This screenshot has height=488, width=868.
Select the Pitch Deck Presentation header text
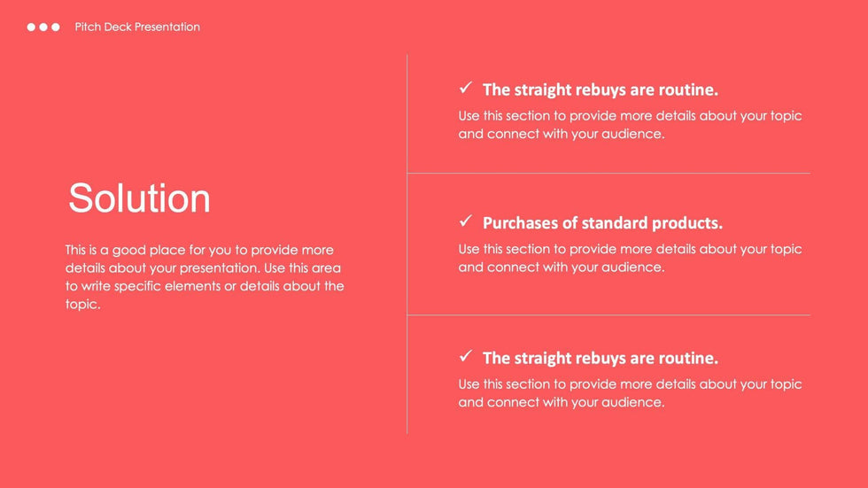(x=137, y=27)
